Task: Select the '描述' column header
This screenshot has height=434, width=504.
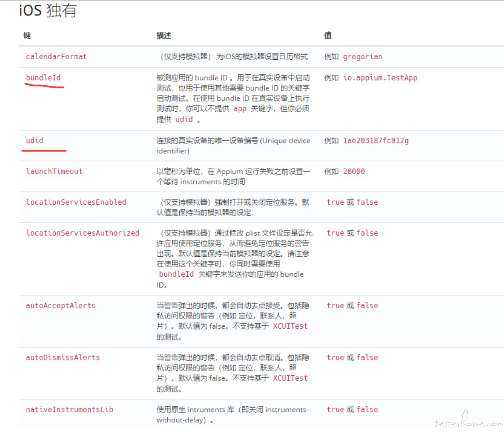Action: point(164,35)
